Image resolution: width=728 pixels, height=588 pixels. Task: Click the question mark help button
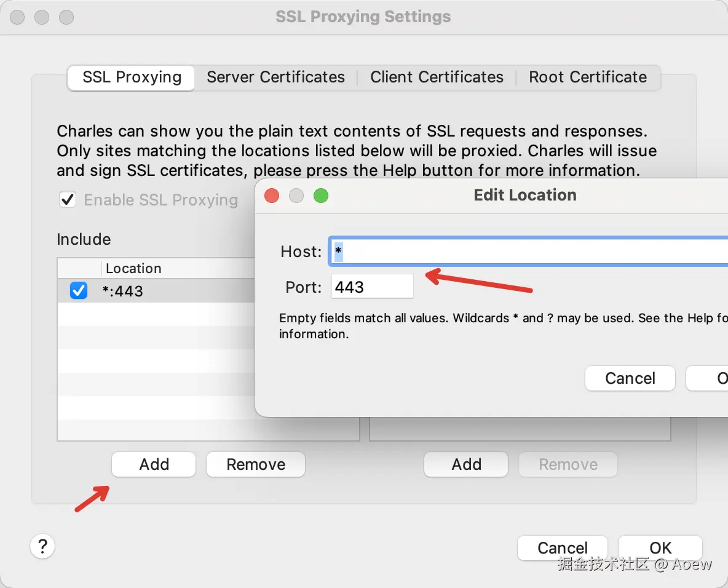(x=42, y=546)
